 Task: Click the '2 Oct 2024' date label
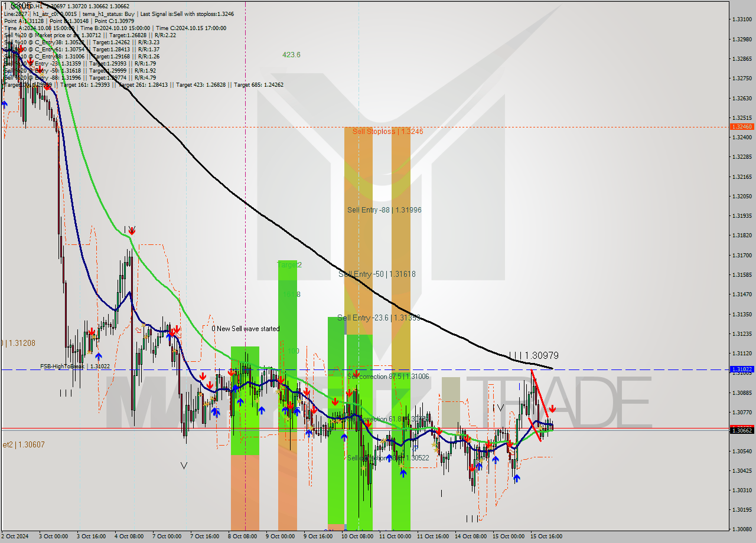pos(15,537)
